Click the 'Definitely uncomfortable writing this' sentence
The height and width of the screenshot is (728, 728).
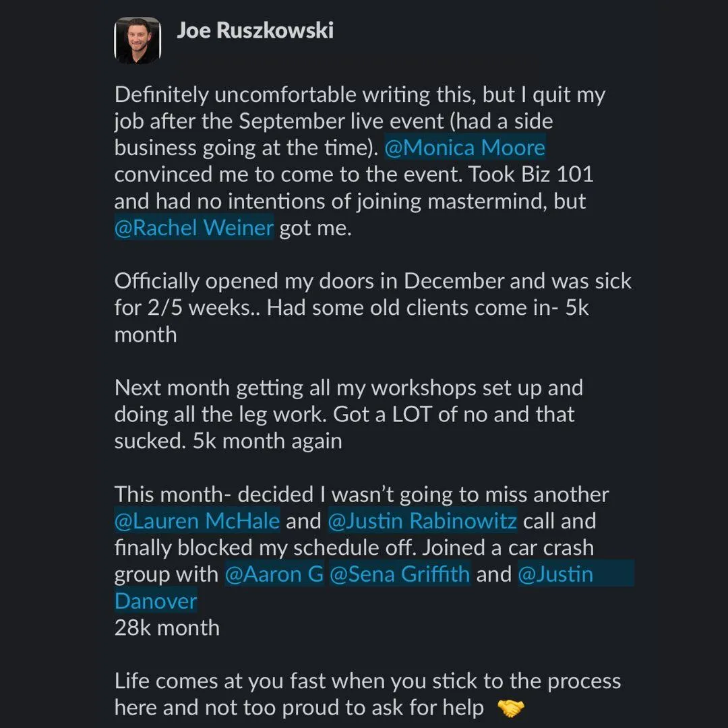pos(295,95)
